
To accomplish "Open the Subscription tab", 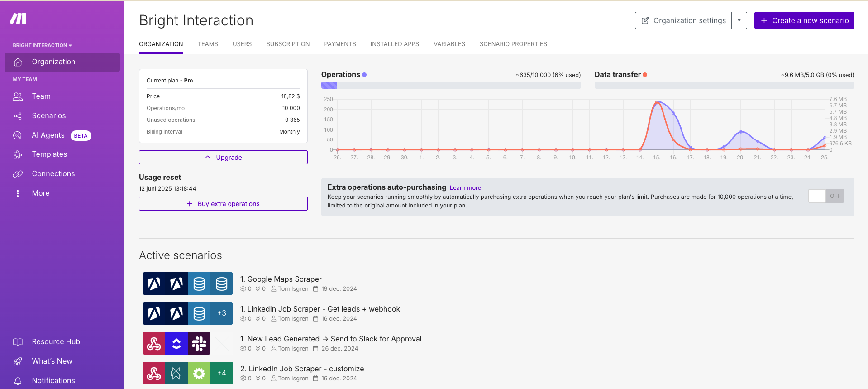I will coord(288,44).
